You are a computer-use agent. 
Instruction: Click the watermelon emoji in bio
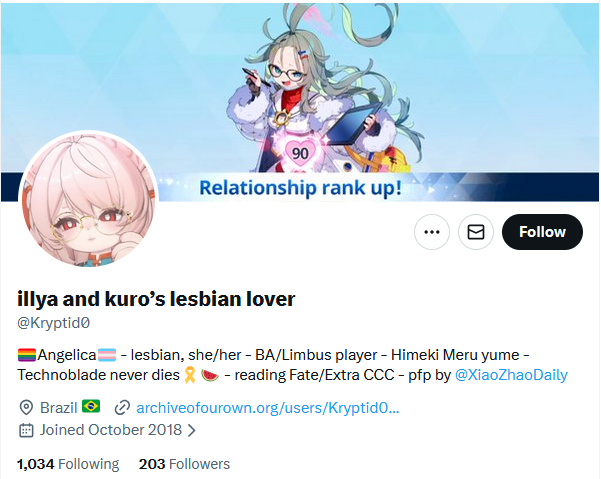[210, 375]
